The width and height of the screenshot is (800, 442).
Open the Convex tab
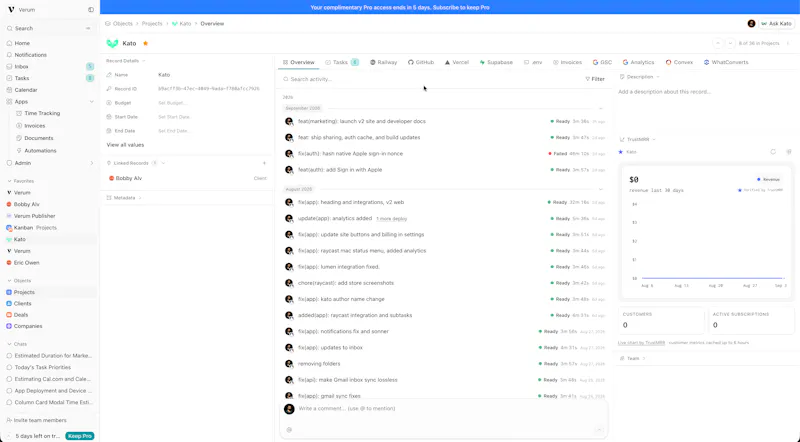point(679,62)
